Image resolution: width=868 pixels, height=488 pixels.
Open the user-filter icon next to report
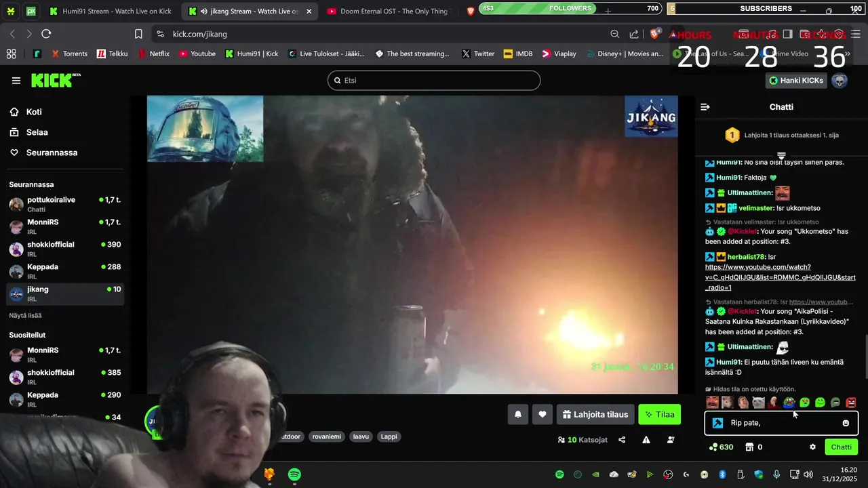[x=671, y=440]
